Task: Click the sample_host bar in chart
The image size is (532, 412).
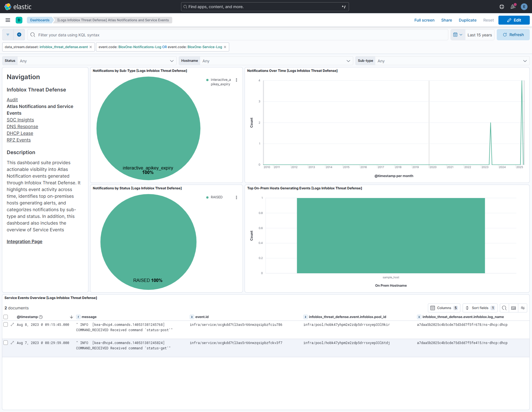Action: [391, 236]
